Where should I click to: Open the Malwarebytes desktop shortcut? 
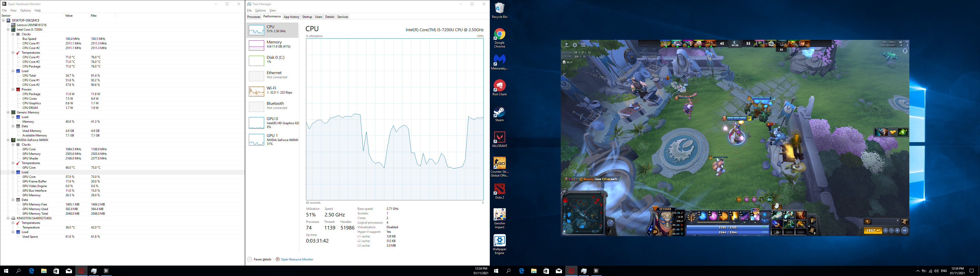tap(499, 62)
